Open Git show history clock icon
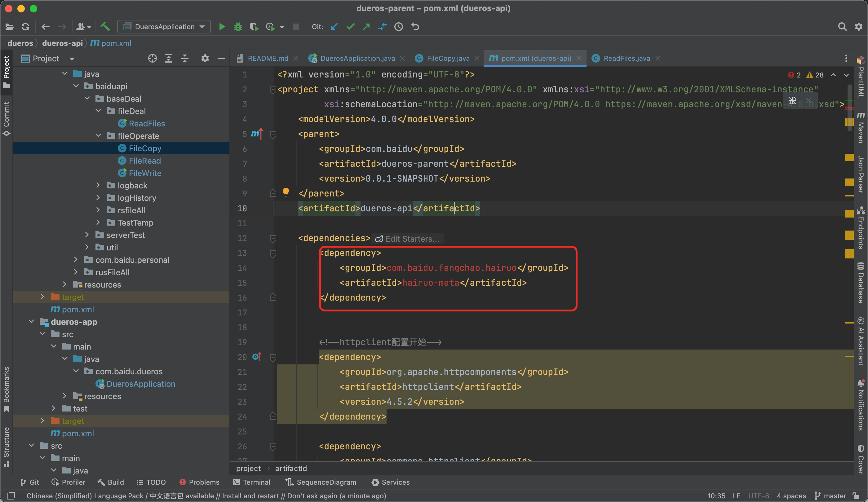 coord(399,27)
